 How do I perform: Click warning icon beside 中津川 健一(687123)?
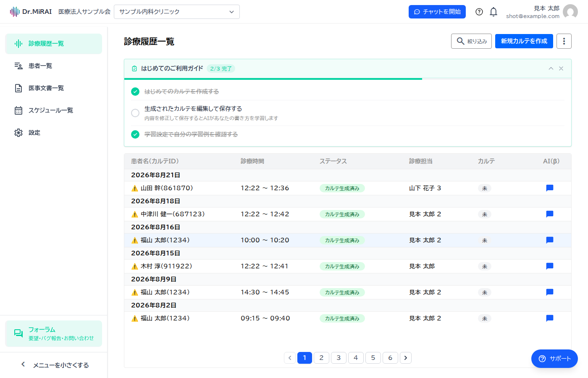pos(135,214)
